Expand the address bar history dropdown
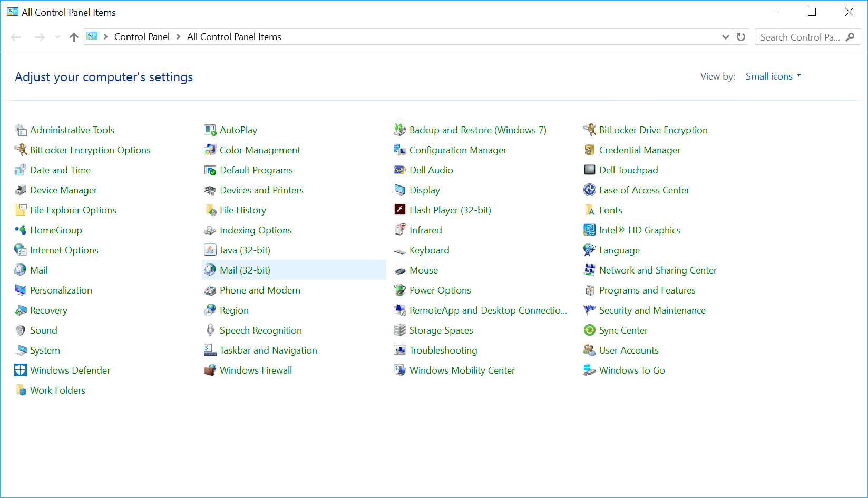 point(726,37)
